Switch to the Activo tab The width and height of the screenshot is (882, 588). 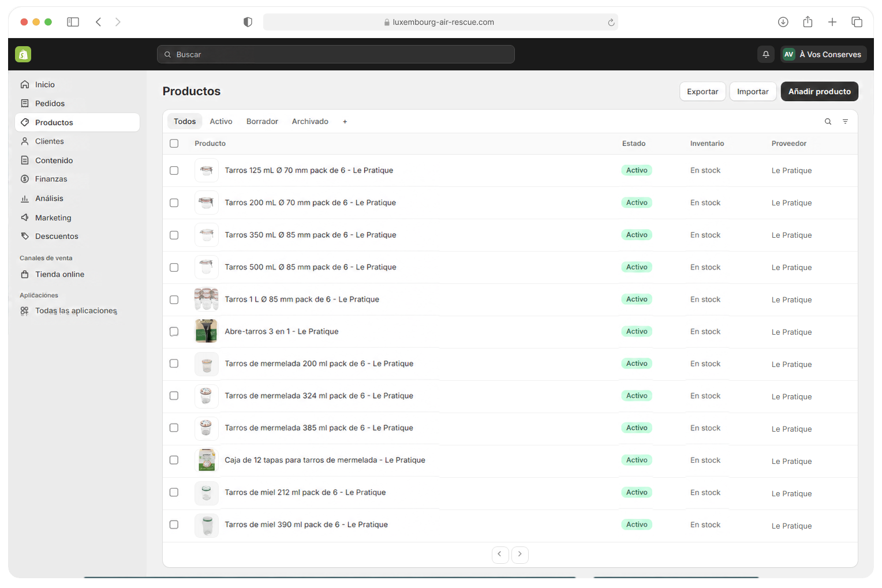click(x=221, y=122)
